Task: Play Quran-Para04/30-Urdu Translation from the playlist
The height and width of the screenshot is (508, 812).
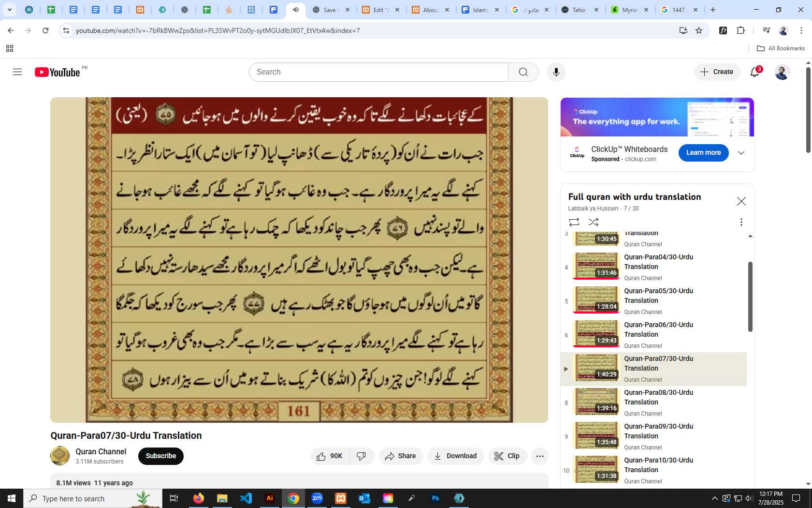Action: pyautogui.click(x=653, y=267)
